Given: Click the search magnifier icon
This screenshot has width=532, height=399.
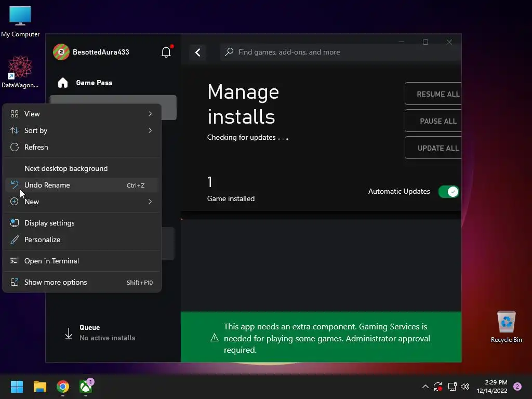Looking at the screenshot, I should coord(229,52).
